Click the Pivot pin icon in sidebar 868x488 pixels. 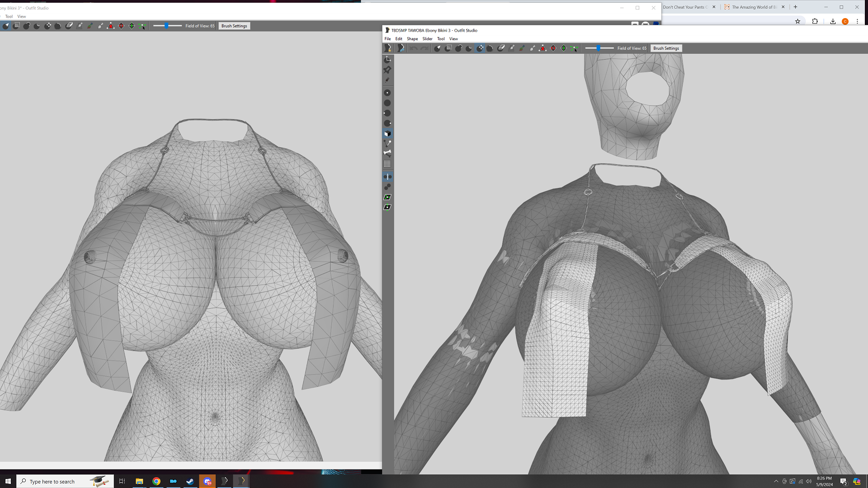coord(387,70)
